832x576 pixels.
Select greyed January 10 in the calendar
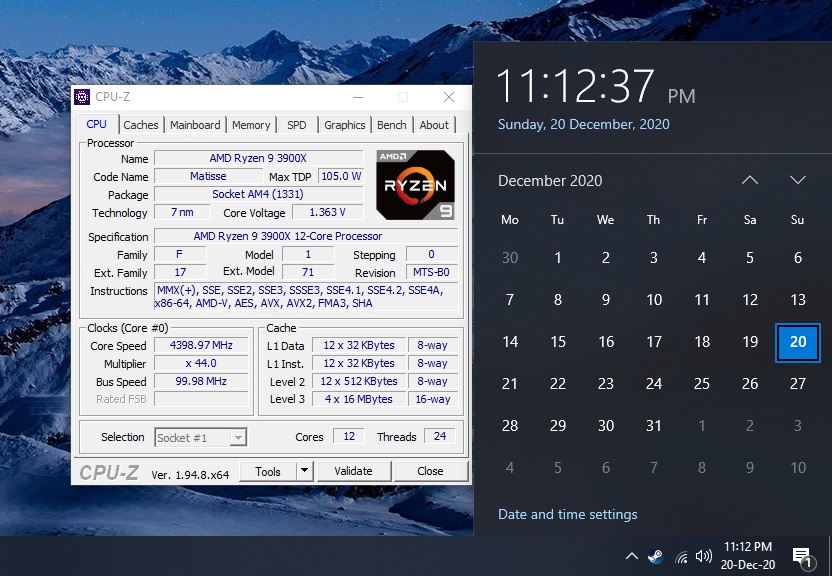[798, 468]
